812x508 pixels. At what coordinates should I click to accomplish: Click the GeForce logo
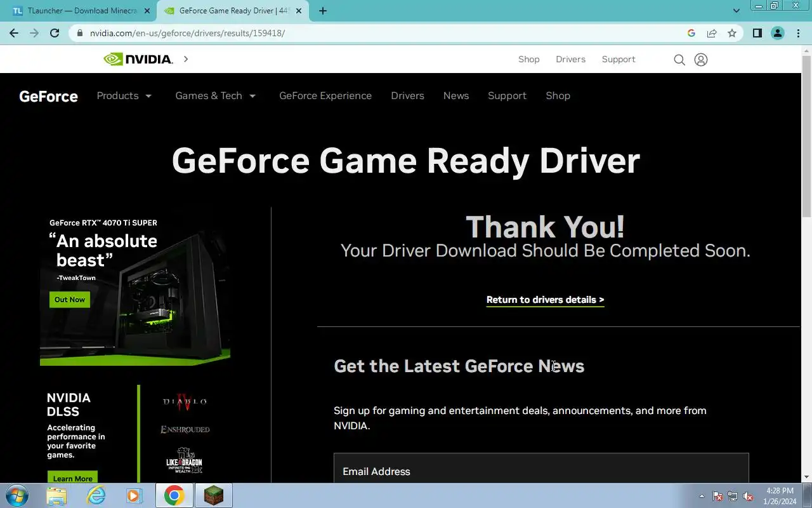(48, 97)
